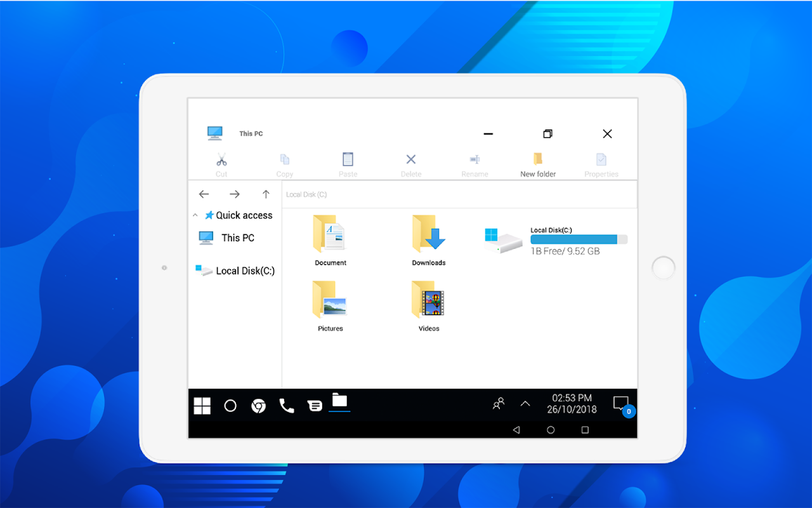This screenshot has width=812, height=508.
Task: Click the "1B Free/ 9.52 GB" text
Action: point(565,251)
